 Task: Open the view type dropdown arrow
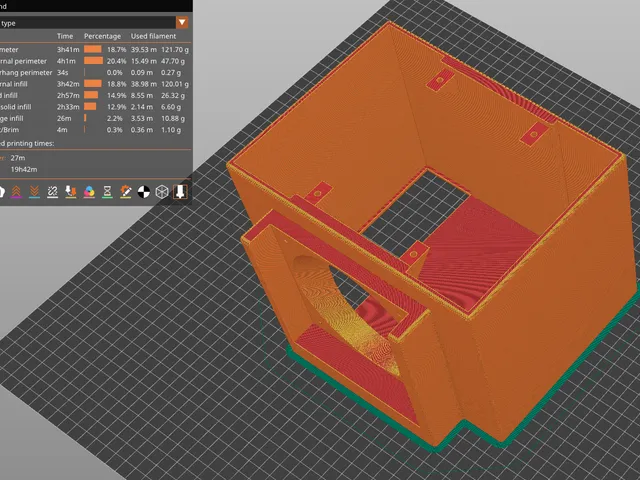(x=182, y=22)
